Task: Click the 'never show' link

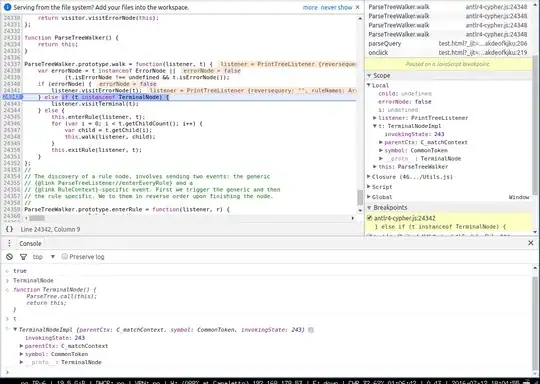Action: pos(336,7)
